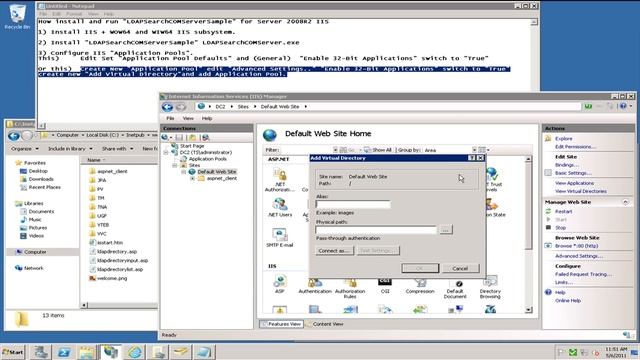Click the Windows Explorer taskbar icon
This screenshot has width=640, height=360.
[87, 352]
